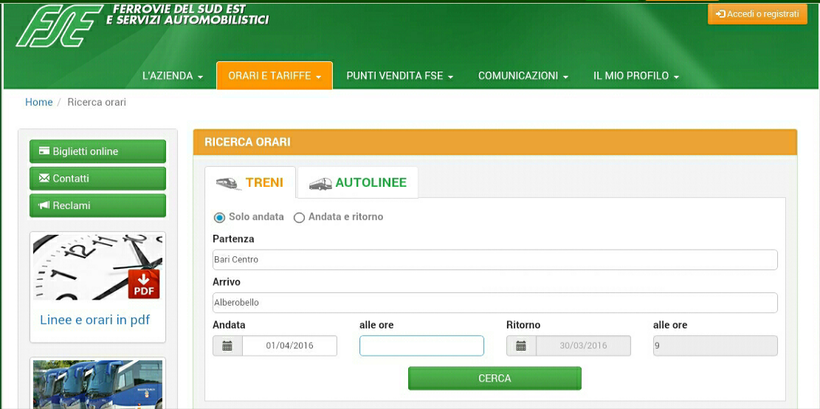This screenshot has width=820, height=409.
Task: Click the Ritorno calendar icon
Action: tap(521, 346)
